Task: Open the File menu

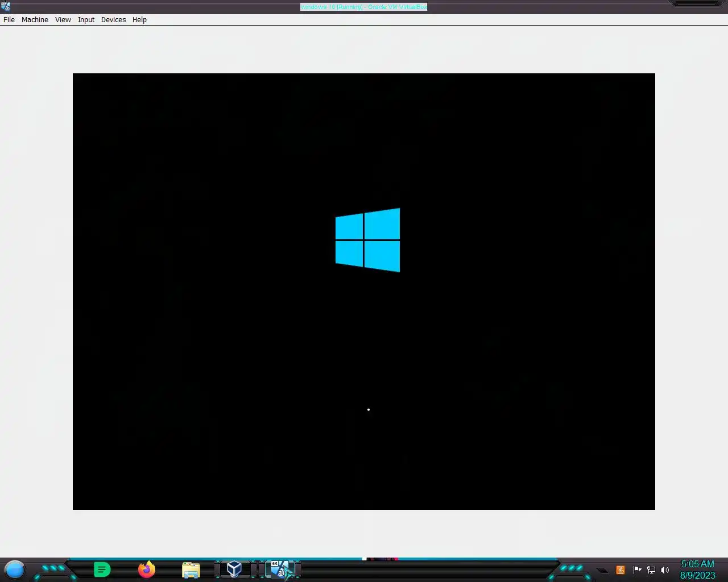Action: (x=9, y=19)
